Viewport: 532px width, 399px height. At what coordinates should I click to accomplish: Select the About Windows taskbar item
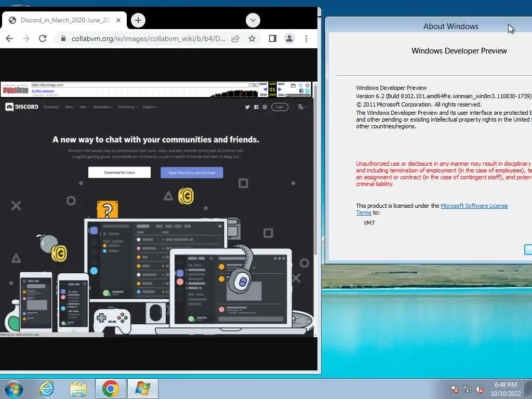(x=142, y=389)
